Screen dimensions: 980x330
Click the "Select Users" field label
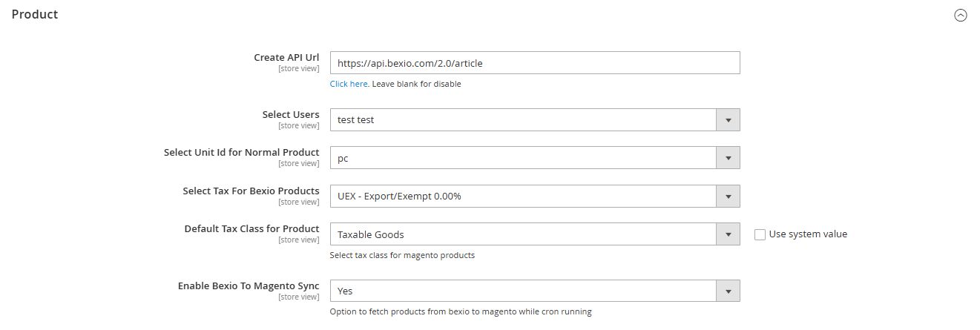[291, 114]
